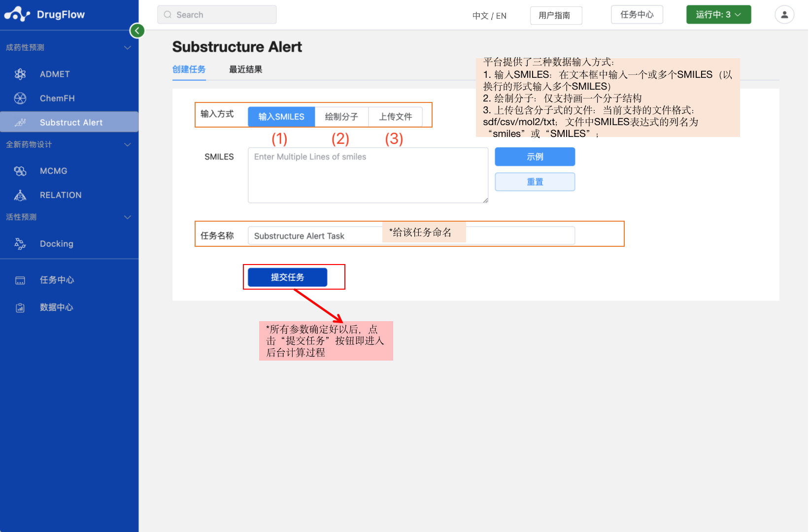Open 任务中心 from the sidebar
The height and width of the screenshot is (532, 809).
click(x=56, y=280)
